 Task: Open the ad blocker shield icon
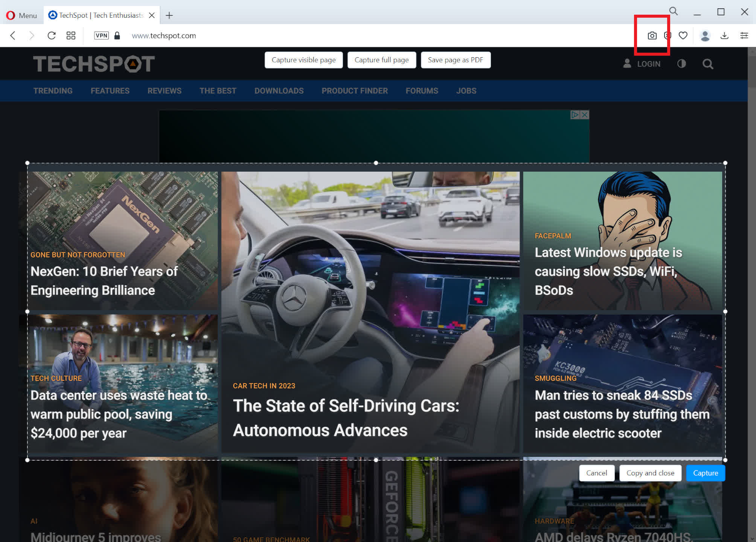(x=668, y=35)
